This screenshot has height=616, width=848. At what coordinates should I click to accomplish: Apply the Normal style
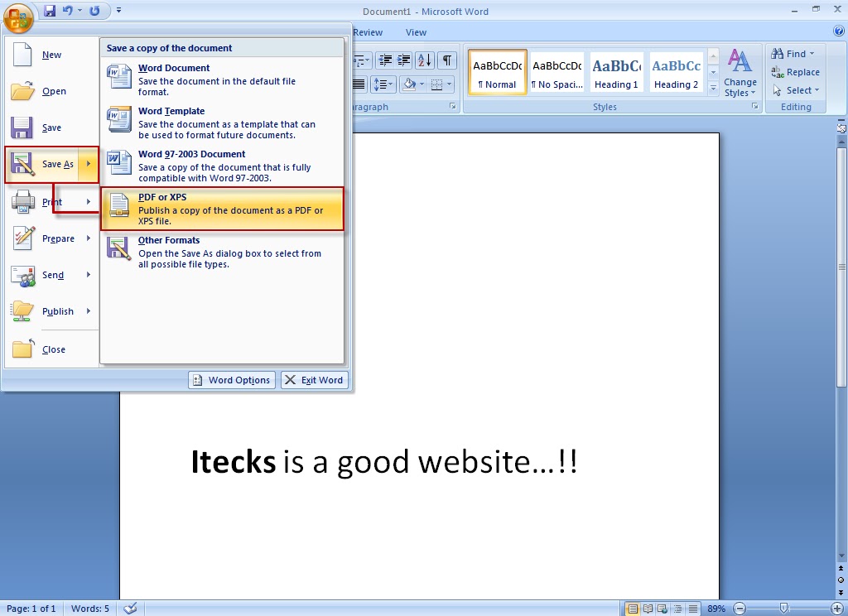(x=498, y=73)
